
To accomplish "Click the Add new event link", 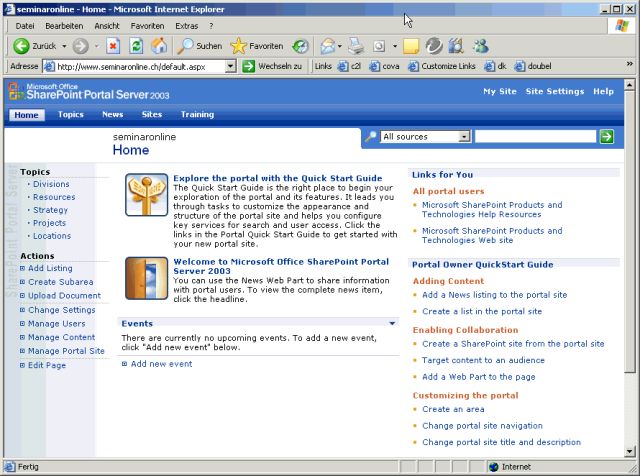I will [161, 364].
